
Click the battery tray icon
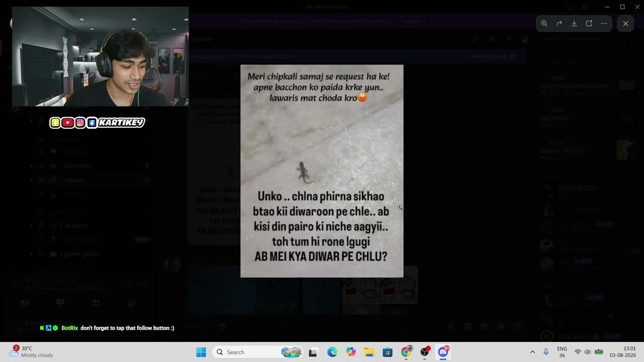click(599, 352)
